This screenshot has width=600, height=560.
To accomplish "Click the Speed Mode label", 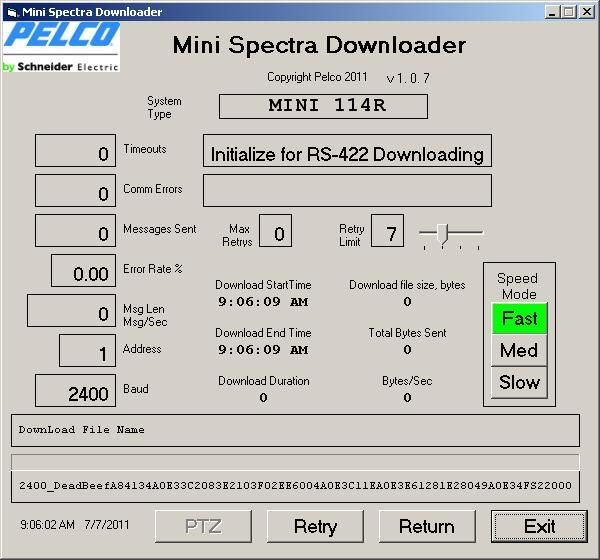I will pos(518,286).
